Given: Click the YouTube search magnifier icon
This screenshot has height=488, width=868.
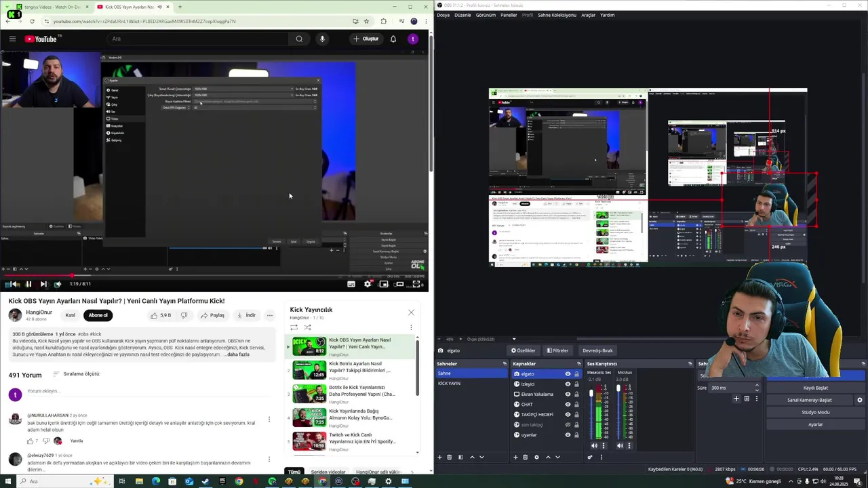Looking at the screenshot, I should pos(299,39).
